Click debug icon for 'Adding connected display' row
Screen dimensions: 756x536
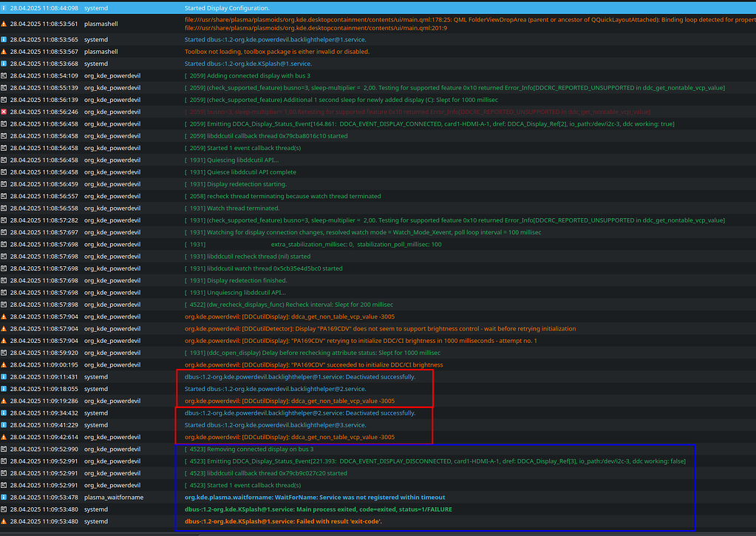click(x=4, y=75)
